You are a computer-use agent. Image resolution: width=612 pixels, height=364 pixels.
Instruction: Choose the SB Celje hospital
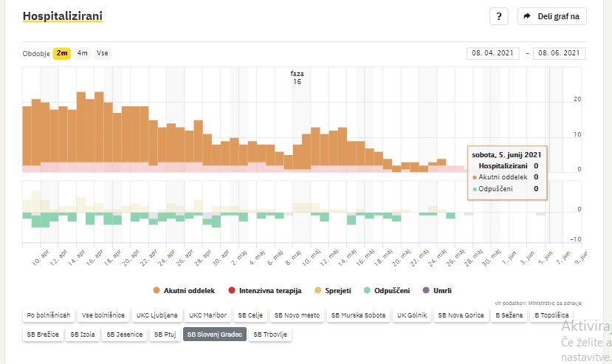pyautogui.click(x=250, y=315)
